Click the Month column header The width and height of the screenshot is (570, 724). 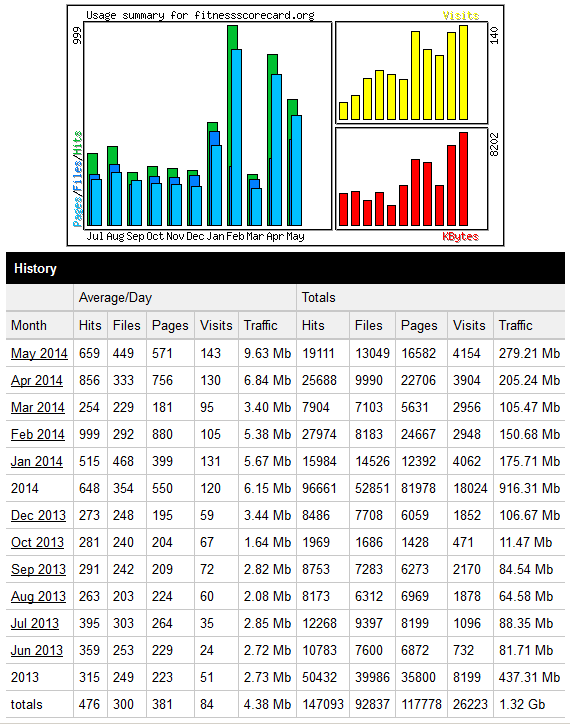(29, 325)
